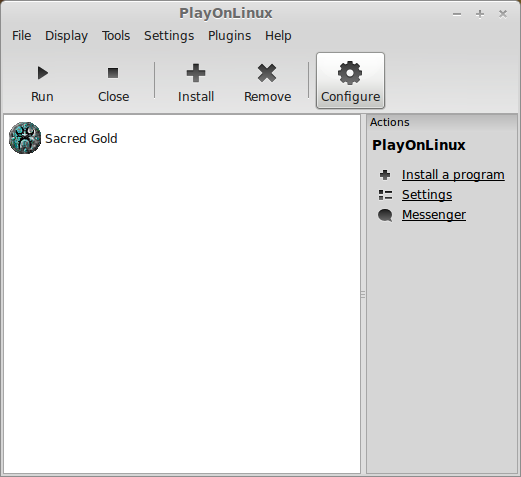
Task: Click the list icon beside Settings link
Action: pyautogui.click(x=385, y=195)
